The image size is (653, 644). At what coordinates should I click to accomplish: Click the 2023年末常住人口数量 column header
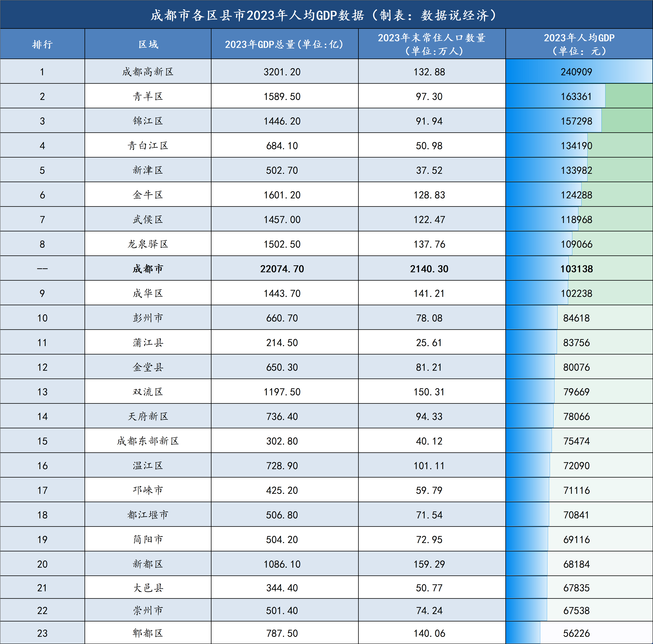[x=432, y=44]
